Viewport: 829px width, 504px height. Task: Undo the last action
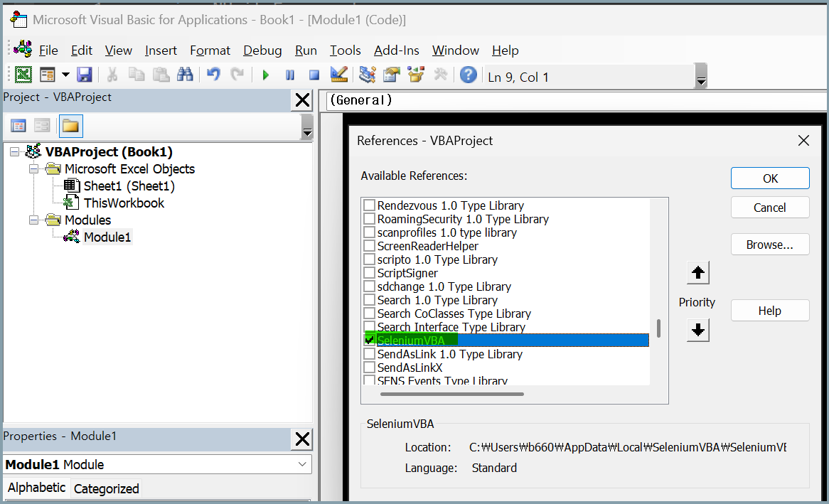213,75
